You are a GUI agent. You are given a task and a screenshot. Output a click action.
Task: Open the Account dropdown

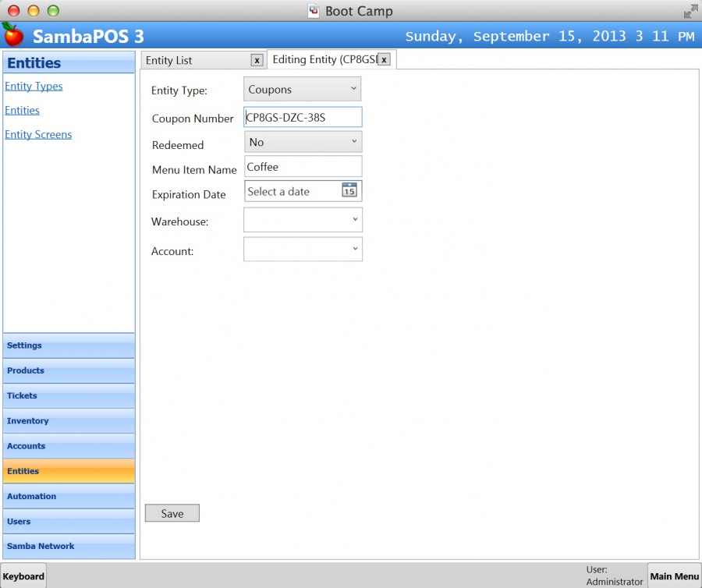pyautogui.click(x=303, y=250)
